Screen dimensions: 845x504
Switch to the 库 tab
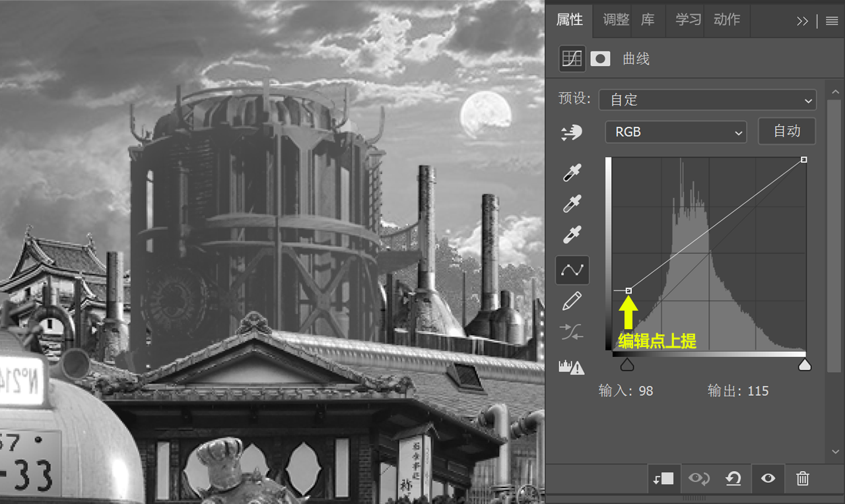[x=648, y=20]
